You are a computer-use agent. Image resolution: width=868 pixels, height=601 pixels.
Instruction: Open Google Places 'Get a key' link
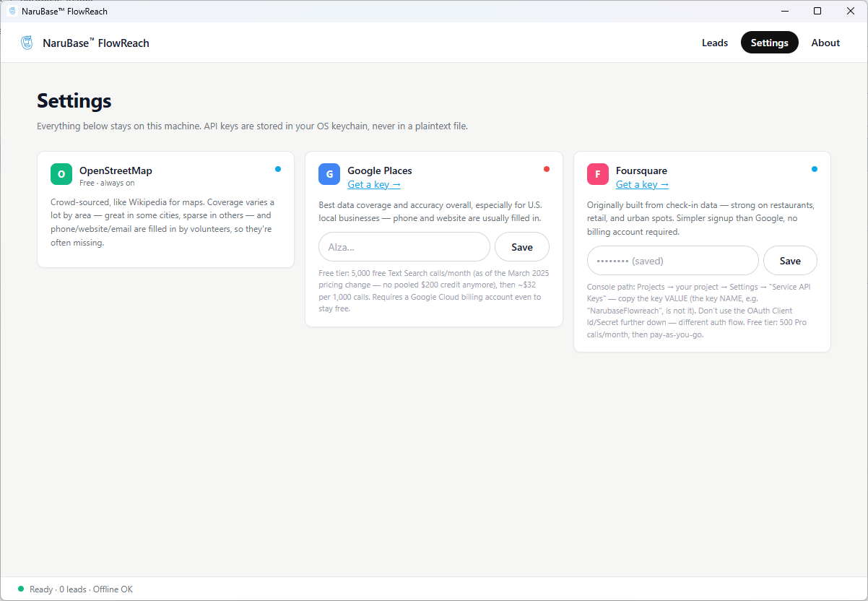point(374,184)
